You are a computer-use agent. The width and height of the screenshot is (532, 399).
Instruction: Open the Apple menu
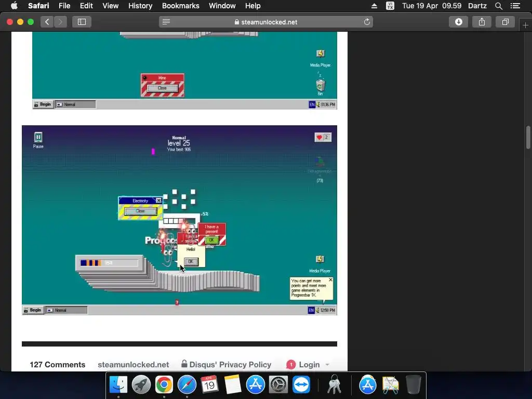click(14, 6)
